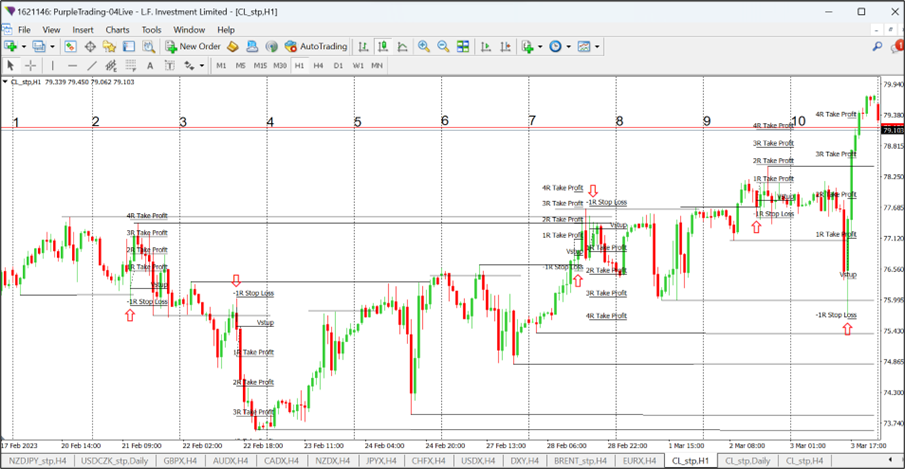
Task: Switch chart to Bar Chart style
Action: (363, 46)
